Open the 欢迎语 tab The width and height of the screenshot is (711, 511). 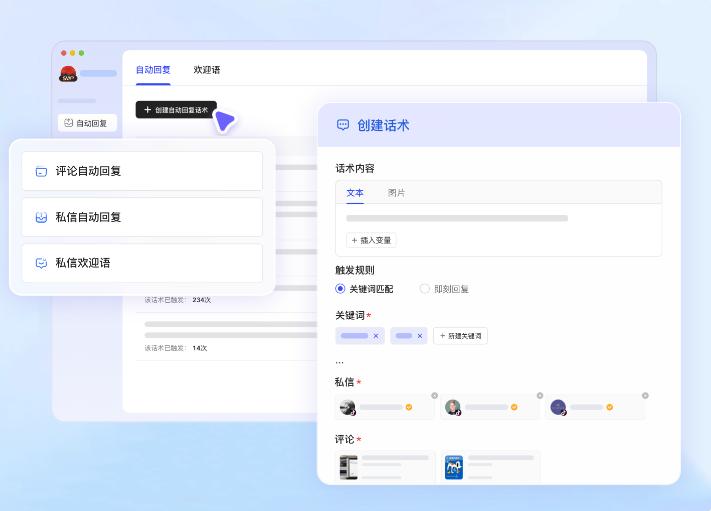coord(207,70)
